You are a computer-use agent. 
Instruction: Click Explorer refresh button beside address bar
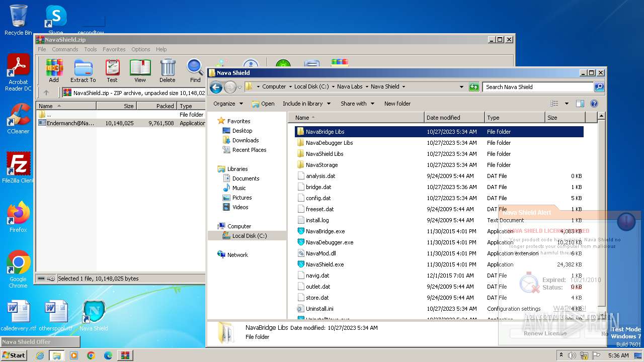pos(473,87)
